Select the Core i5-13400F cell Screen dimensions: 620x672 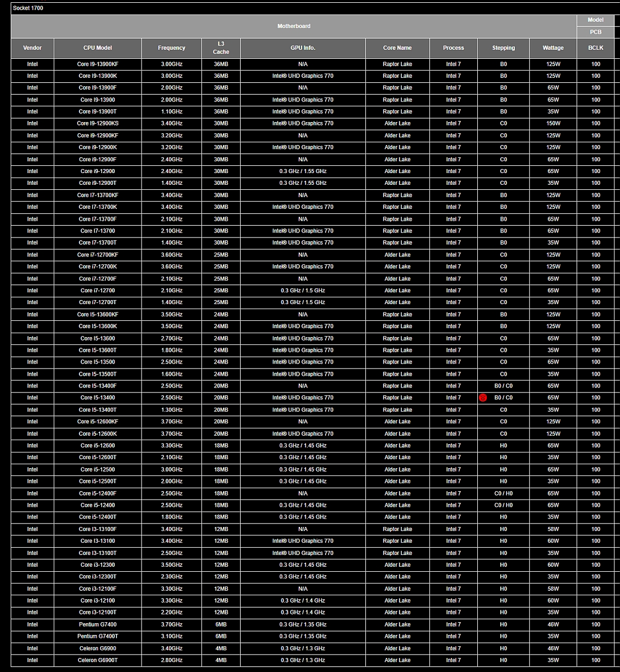click(98, 386)
